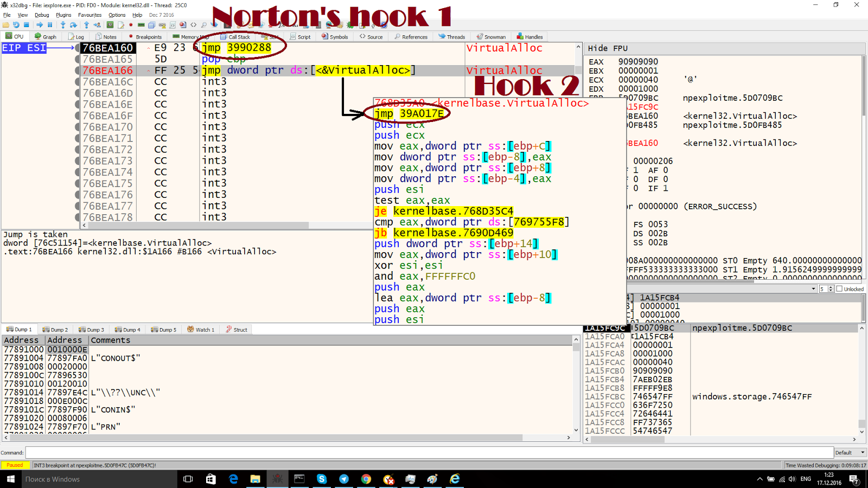Screen dimensions: 868x488
Task: Open the File menu
Action: coord(7,15)
